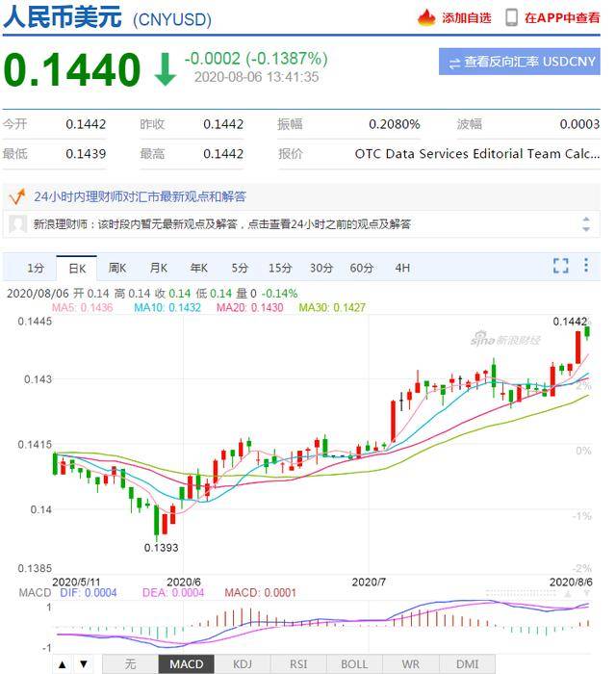
Task: Click the 0.1393 low price label on chart
Action: (x=161, y=548)
